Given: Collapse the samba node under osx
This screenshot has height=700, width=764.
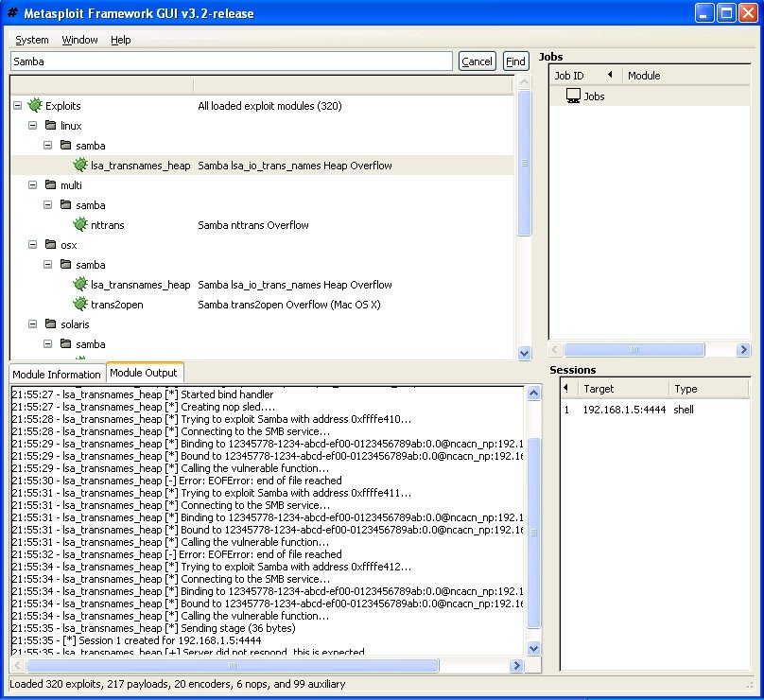Looking at the screenshot, I should tap(47, 264).
